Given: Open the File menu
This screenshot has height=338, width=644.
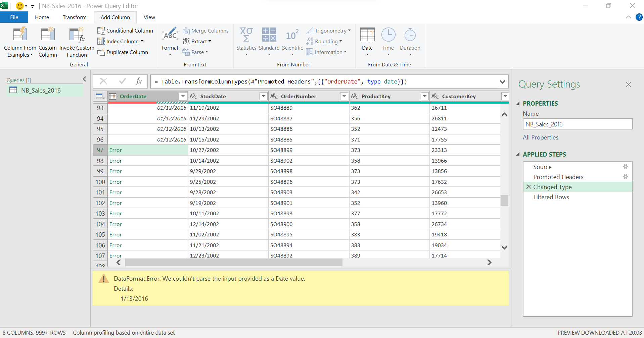Looking at the screenshot, I should coord(14,17).
